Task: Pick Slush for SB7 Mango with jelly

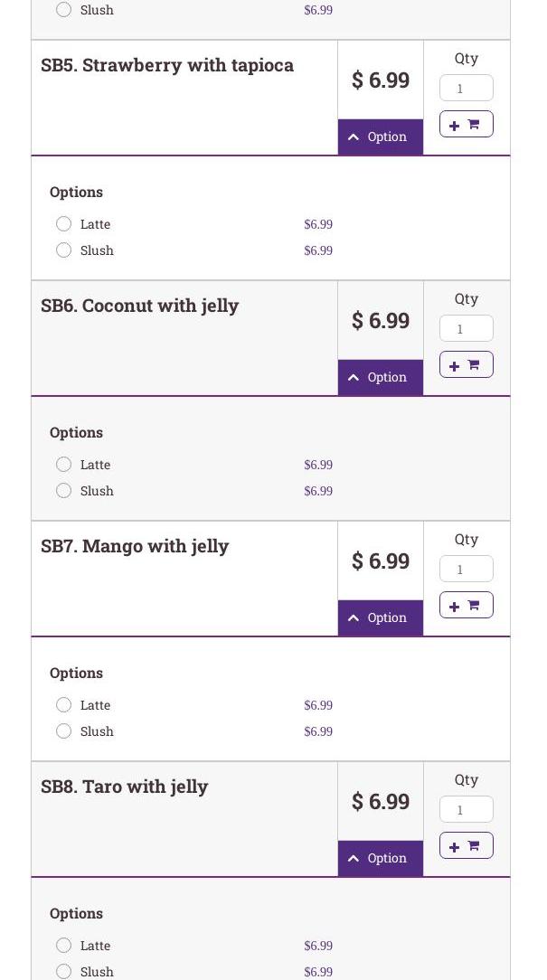Action: click(x=63, y=731)
